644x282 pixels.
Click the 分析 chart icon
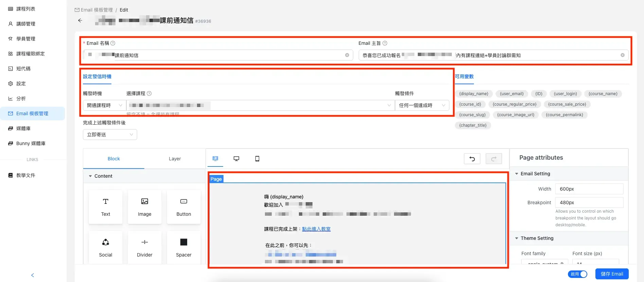[11, 99]
